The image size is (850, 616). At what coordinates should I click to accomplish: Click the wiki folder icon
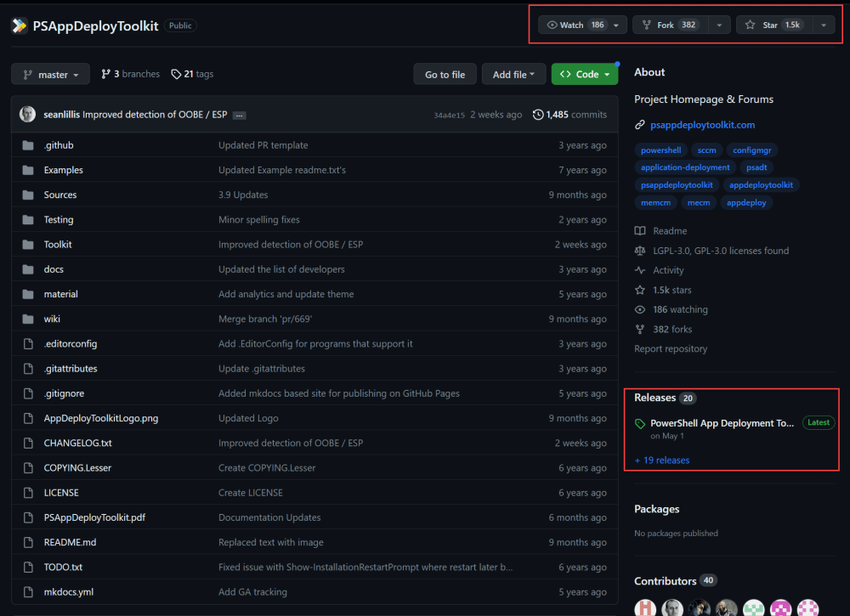[28, 319]
